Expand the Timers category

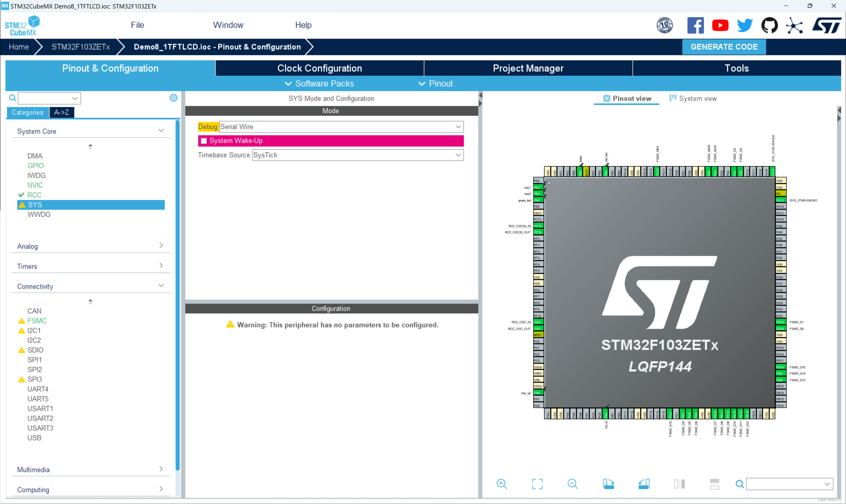coord(90,266)
